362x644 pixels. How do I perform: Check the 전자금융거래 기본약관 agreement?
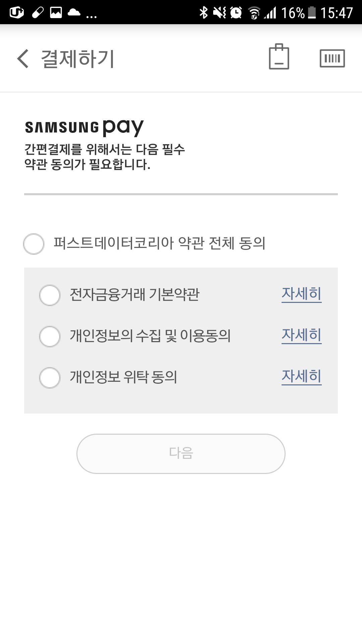(x=50, y=295)
